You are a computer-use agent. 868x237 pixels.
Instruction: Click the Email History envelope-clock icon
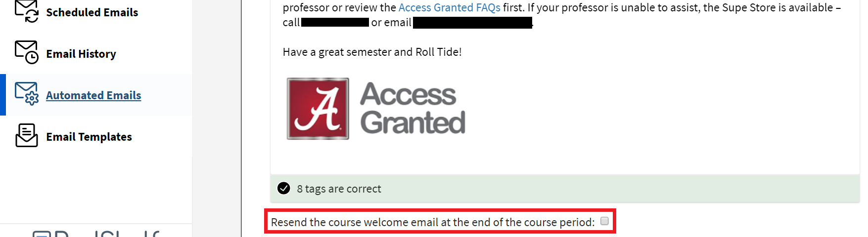coord(26,52)
